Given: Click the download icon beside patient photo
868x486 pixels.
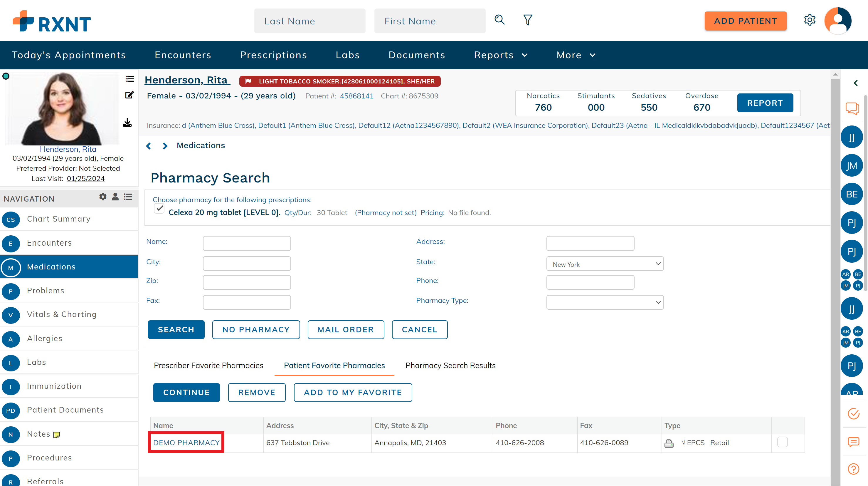Looking at the screenshot, I should [127, 123].
